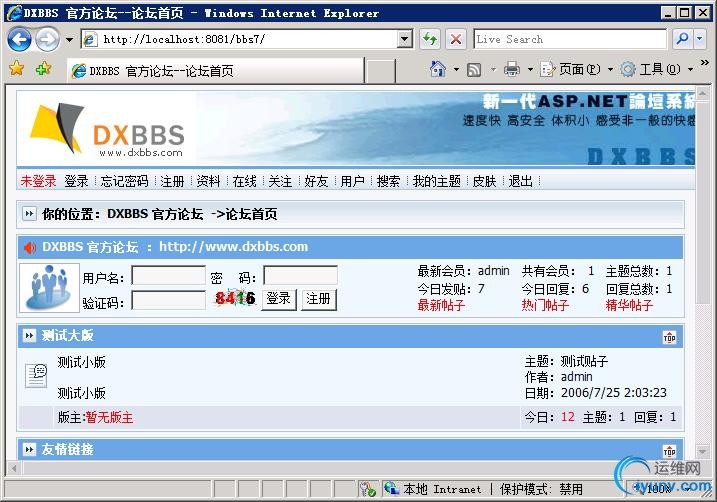The height and width of the screenshot is (502, 717).
Task: Click the 登录 navigation link
Action: click(x=76, y=182)
